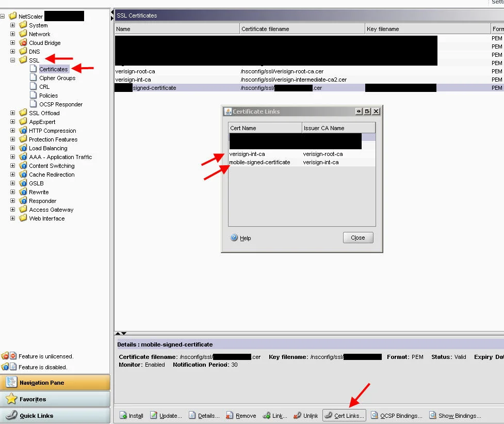Click the Responder folder icon
The height and width of the screenshot is (424, 504).
(x=23, y=200)
